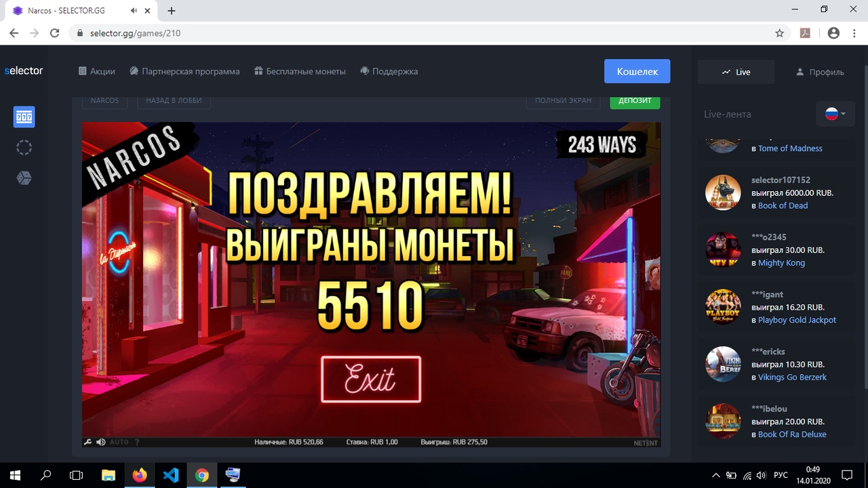Mute the Narcos game sound
Image resolution: width=868 pixels, height=488 pixels.
pos(101,442)
